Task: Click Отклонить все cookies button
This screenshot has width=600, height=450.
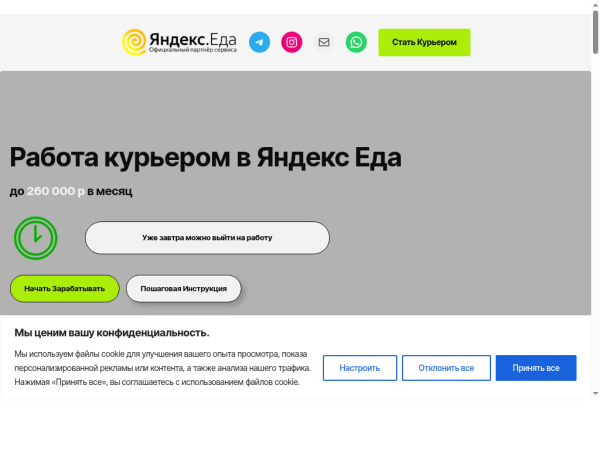Action: (x=446, y=368)
